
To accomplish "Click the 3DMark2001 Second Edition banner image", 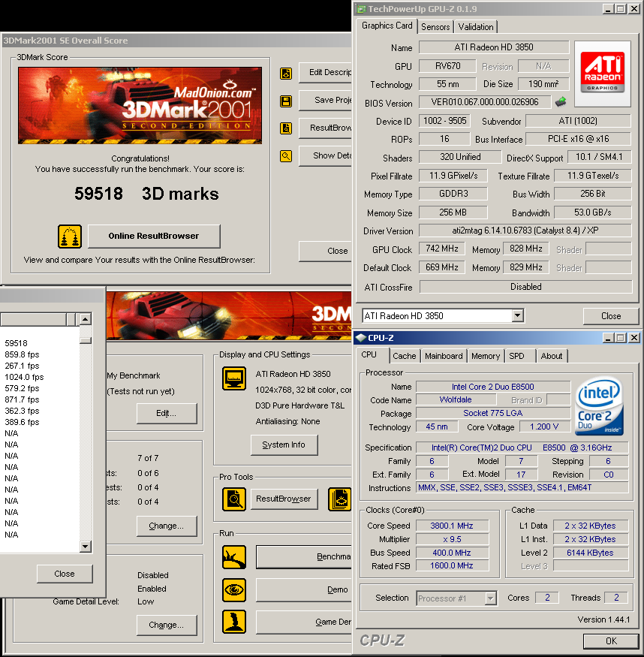I will pyautogui.click(x=140, y=105).
